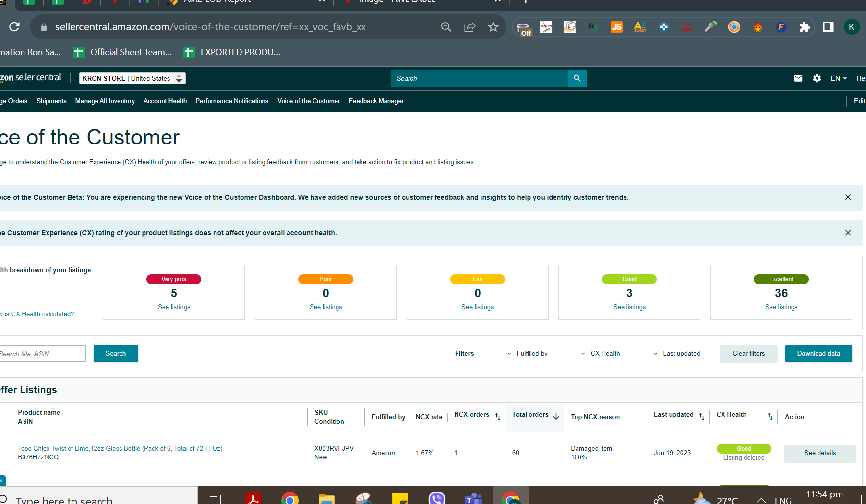The width and height of the screenshot is (866, 504).
Task: Download the listings data
Action: coord(818,354)
